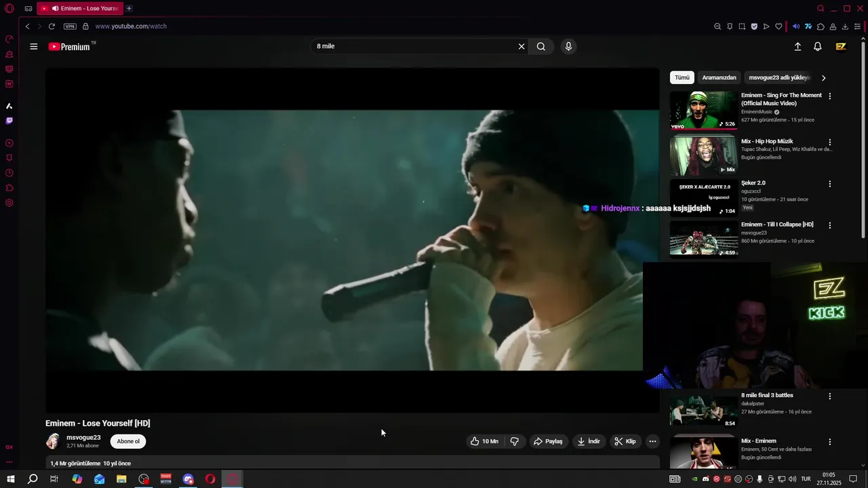Toggle the ad blocker shield
This screenshot has height=488, width=868.
pos(754,26)
